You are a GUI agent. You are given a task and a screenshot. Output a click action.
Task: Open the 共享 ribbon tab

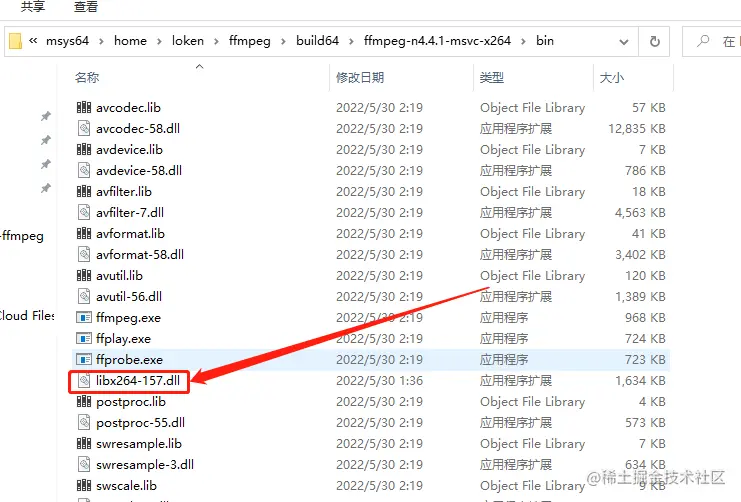click(33, 7)
